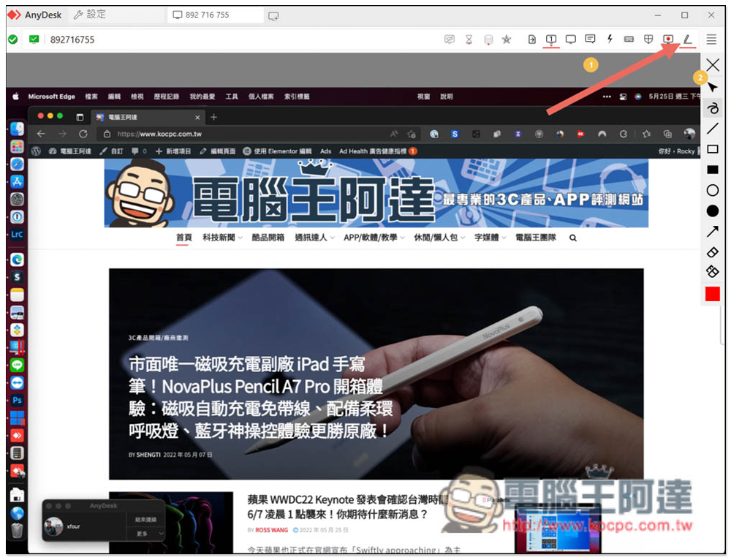Select the straight line whiteboard tool
Viewport: 731px width, 560px height.
(713, 128)
